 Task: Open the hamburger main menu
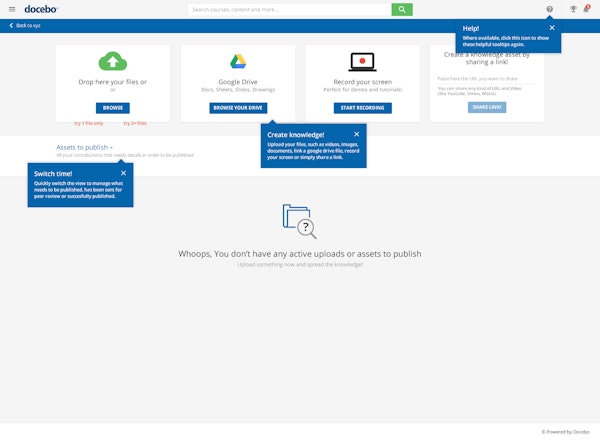click(10, 9)
